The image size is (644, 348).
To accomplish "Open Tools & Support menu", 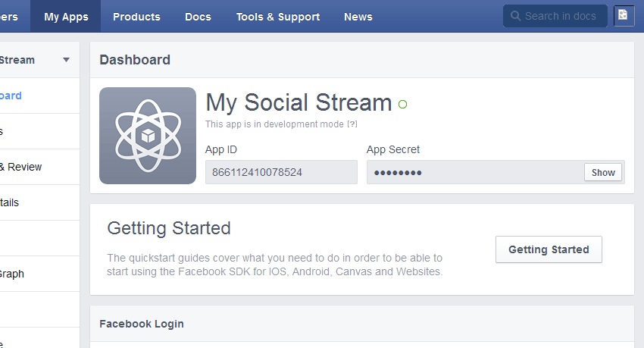I will point(277,17).
